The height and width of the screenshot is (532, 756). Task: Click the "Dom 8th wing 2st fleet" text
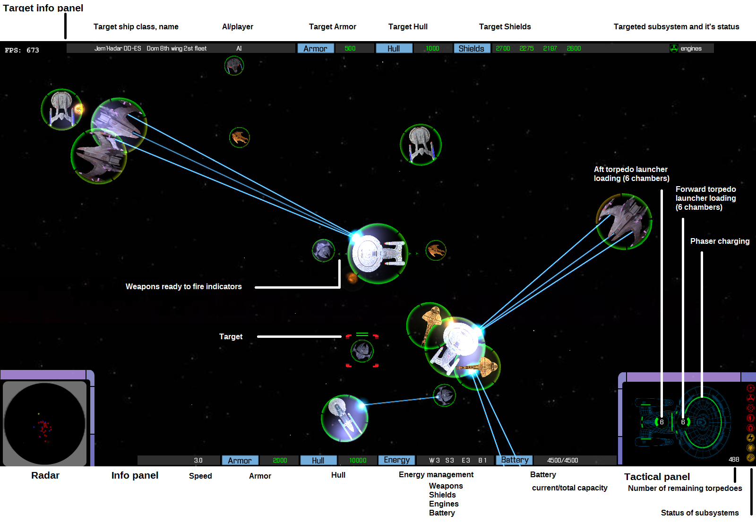click(177, 48)
